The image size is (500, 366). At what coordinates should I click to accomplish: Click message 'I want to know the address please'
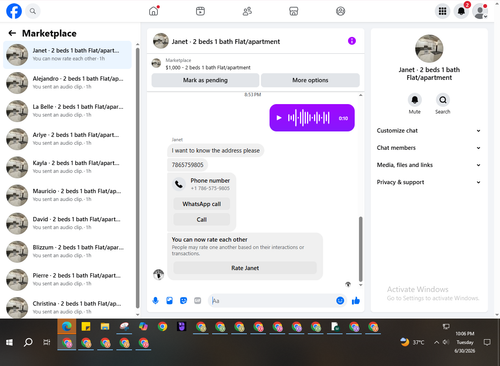tap(216, 150)
